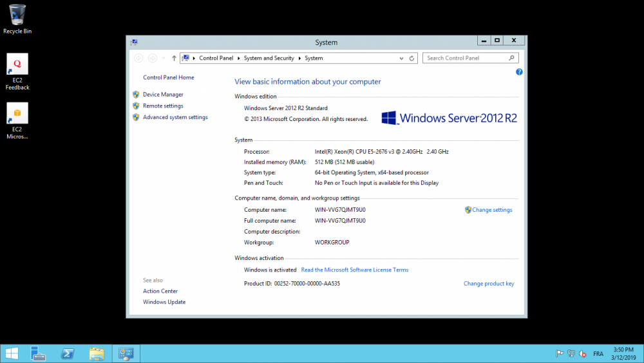Open the muted speaker tray icon
644x363 pixels.
582,353
